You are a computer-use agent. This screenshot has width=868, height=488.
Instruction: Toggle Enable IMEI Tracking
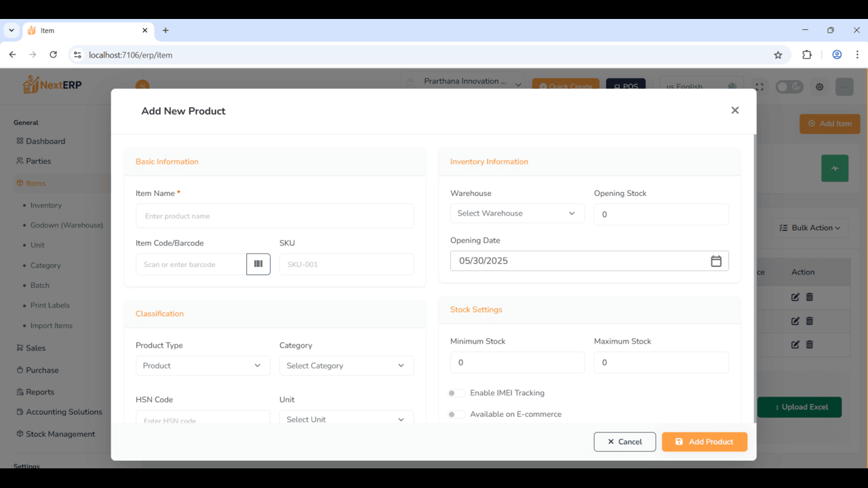[x=456, y=392]
